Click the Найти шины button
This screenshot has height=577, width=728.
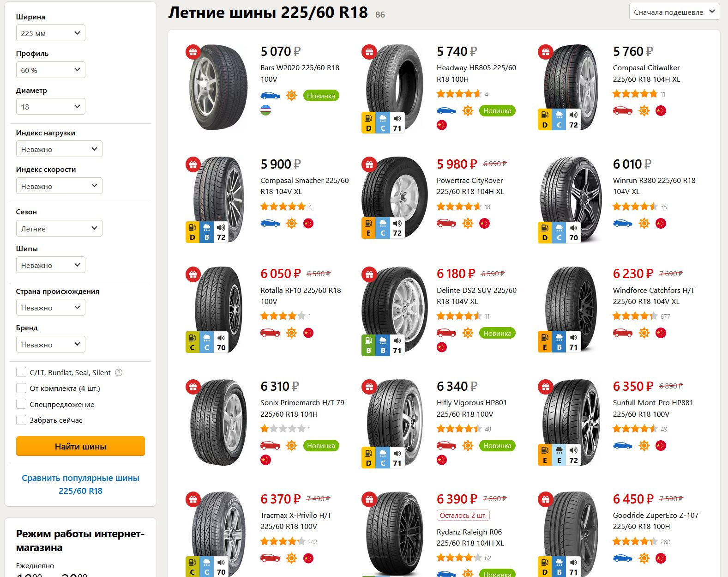pyautogui.click(x=80, y=446)
